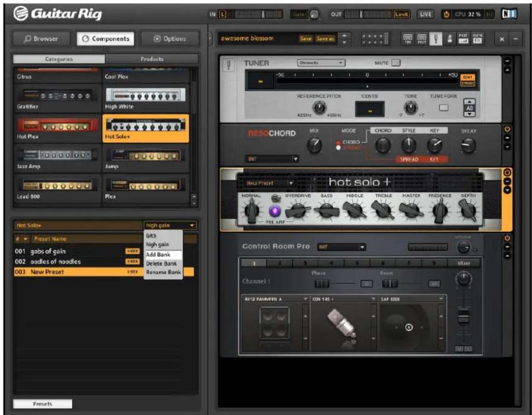Viewport: 532px width, 415px height.
Task: Toggle the Gate button
Action: tap(298, 14)
